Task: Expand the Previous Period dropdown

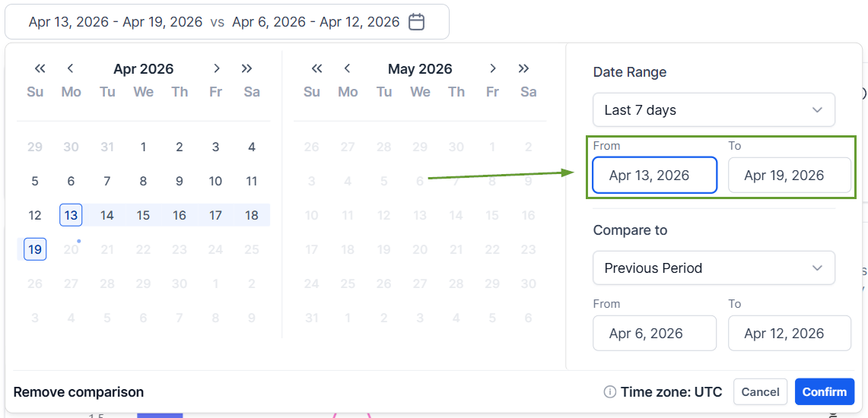Action: 714,268
